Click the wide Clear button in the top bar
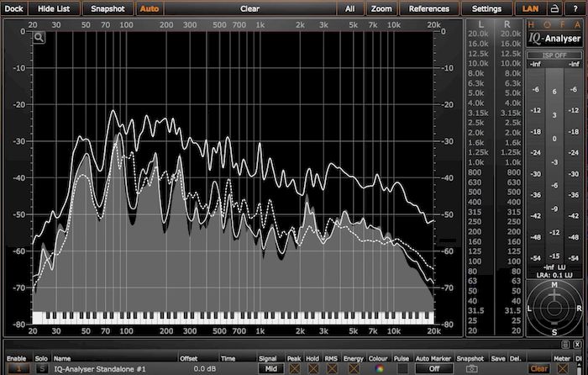This screenshot has width=588, height=375. pyautogui.click(x=249, y=8)
